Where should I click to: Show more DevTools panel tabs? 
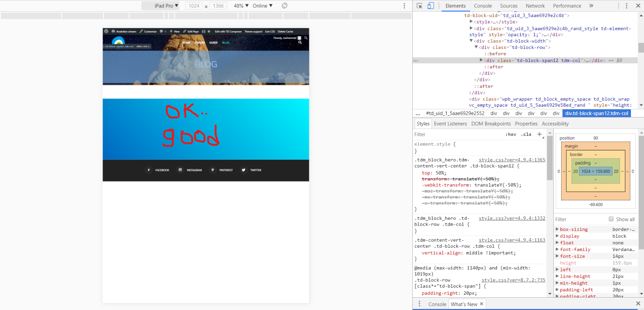coord(591,6)
